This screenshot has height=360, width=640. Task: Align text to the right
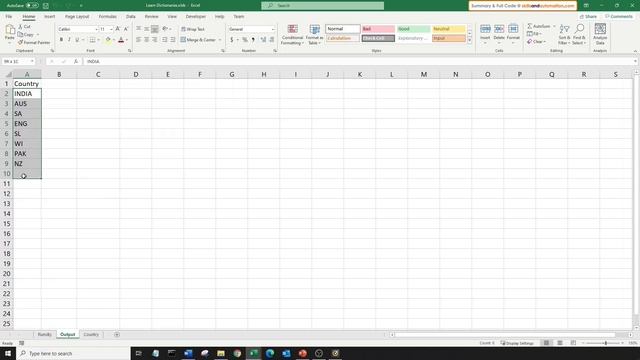click(155, 40)
